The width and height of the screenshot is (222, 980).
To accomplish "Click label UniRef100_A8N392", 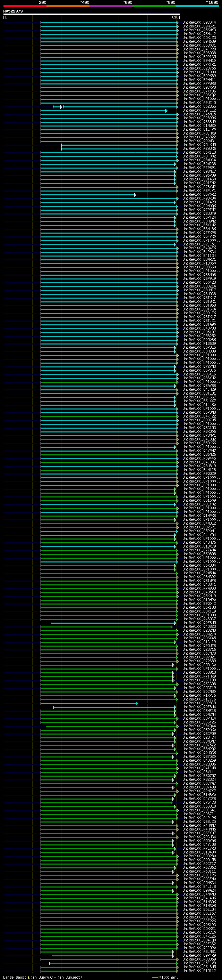I will click(199, 577).
